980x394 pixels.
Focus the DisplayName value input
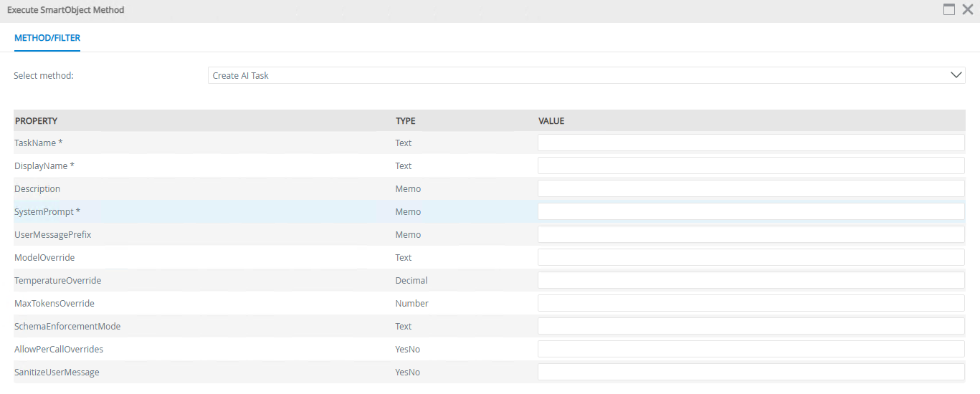point(751,165)
